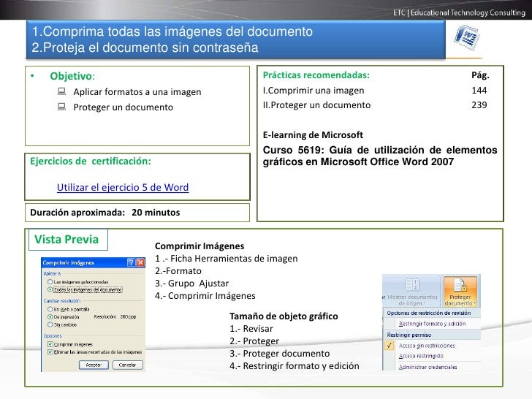Click the Restringir permiso section header
This screenshot has height=399, width=532.
pyautogui.click(x=408, y=335)
